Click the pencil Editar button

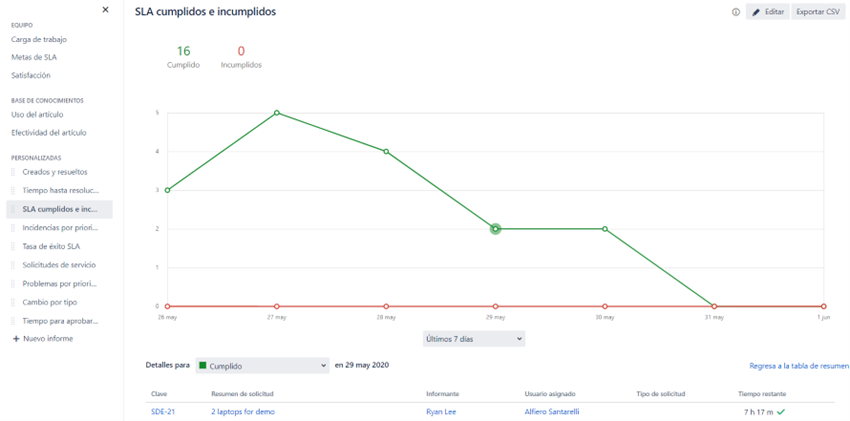(768, 12)
